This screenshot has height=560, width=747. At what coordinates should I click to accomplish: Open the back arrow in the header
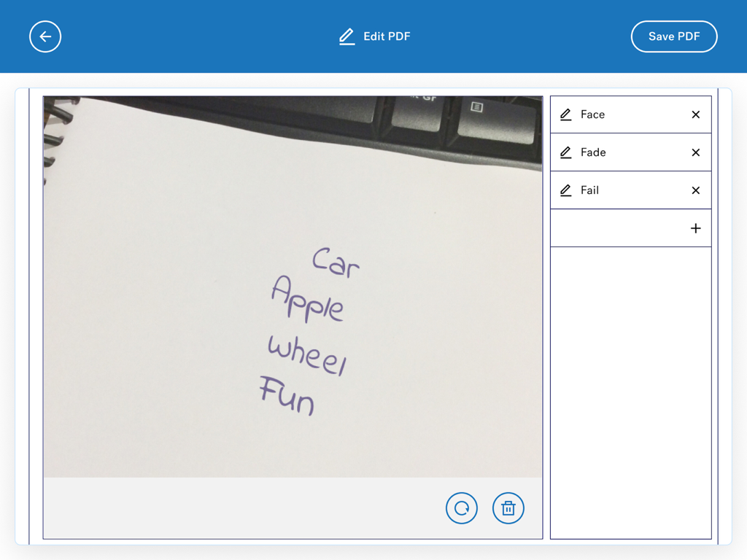click(x=45, y=36)
